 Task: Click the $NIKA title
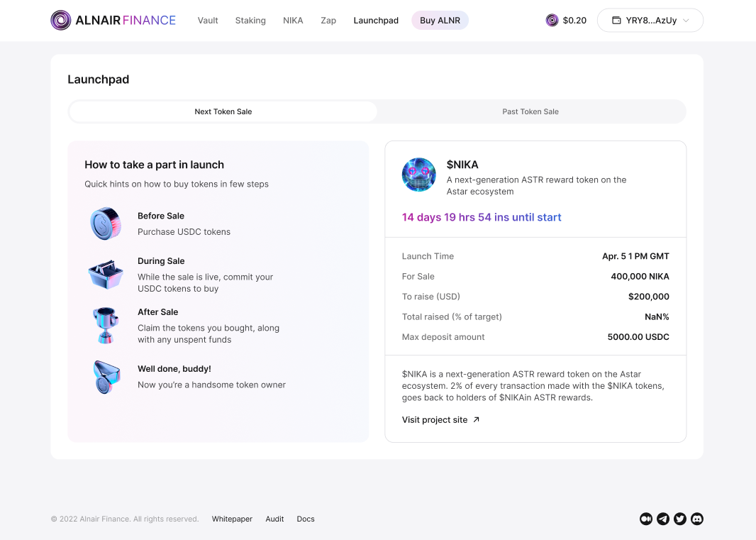(462, 165)
